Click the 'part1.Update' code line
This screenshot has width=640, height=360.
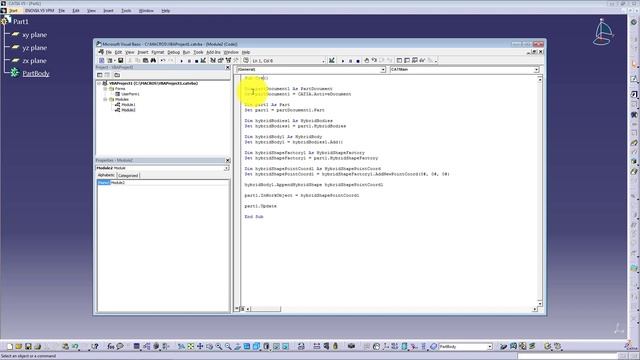point(260,206)
